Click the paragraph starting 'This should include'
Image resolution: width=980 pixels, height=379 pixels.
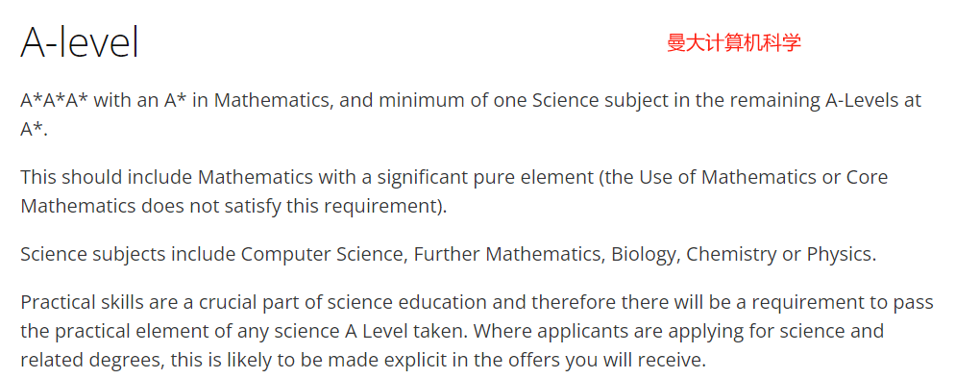pos(453,191)
